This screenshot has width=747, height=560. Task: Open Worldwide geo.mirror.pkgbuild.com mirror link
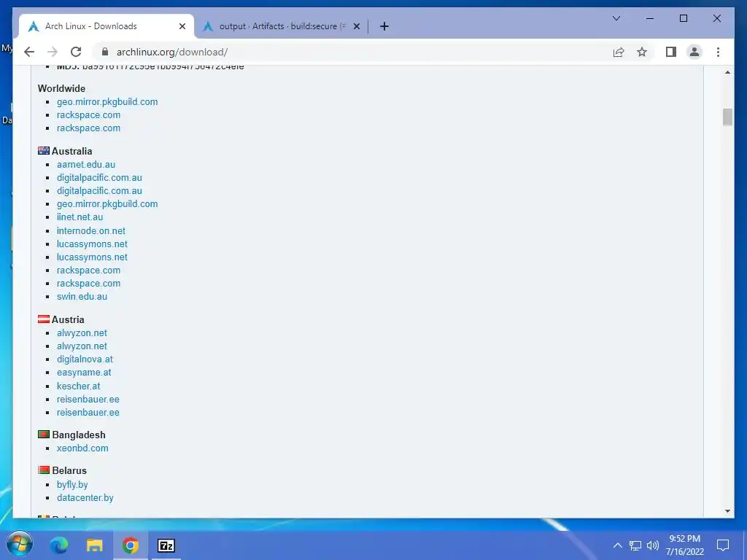107,102
